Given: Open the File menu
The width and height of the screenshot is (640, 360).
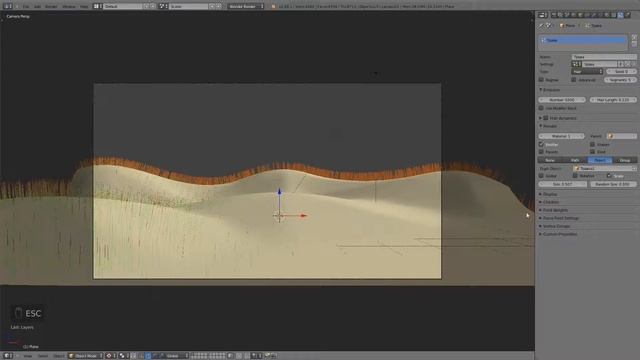Looking at the screenshot, I should [x=26, y=6].
